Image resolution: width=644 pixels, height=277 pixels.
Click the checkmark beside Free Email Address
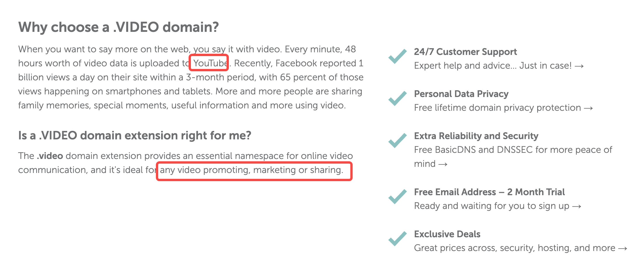397,197
